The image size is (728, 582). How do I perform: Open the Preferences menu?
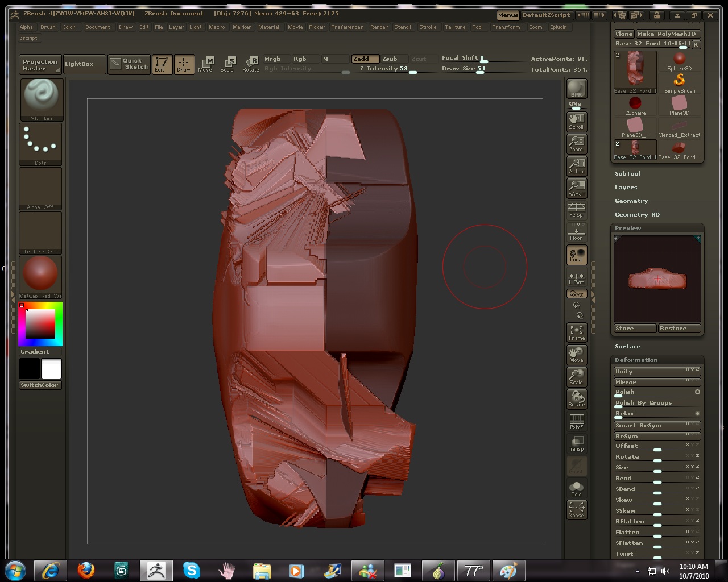[347, 27]
